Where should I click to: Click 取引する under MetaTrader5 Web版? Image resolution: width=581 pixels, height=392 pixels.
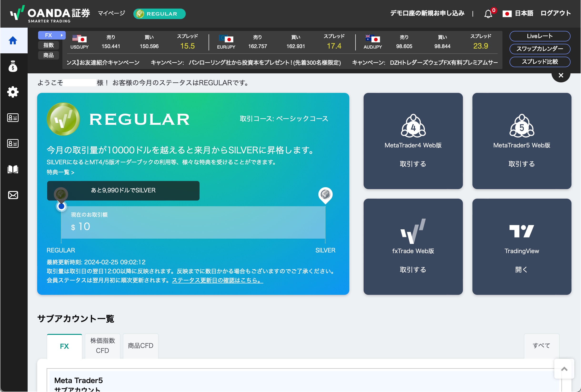[x=521, y=164]
